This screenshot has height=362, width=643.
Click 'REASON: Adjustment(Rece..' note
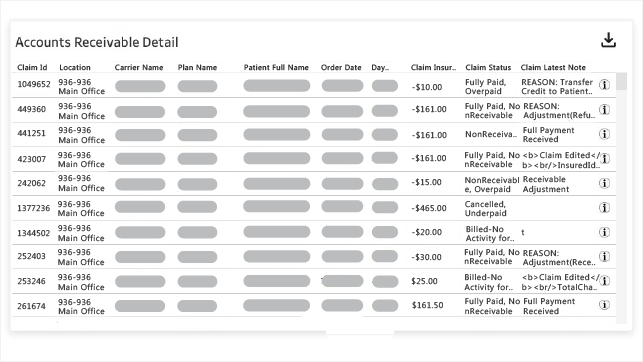tap(559, 257)
